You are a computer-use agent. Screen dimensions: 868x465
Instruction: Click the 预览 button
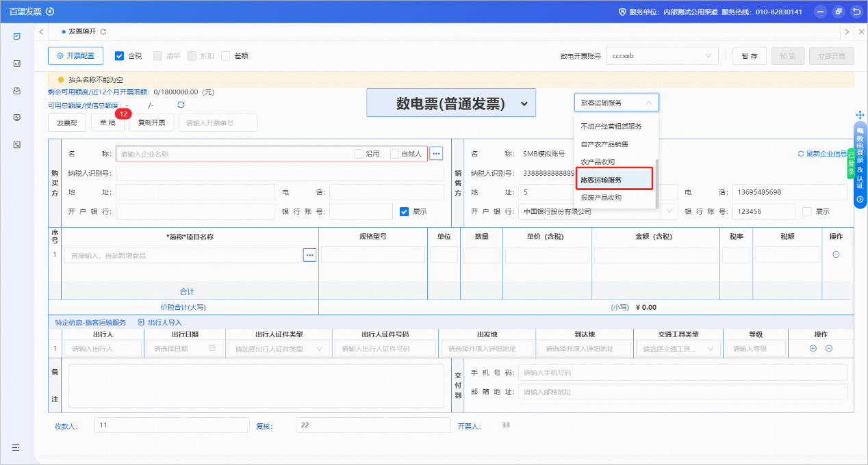pos(788,56)
